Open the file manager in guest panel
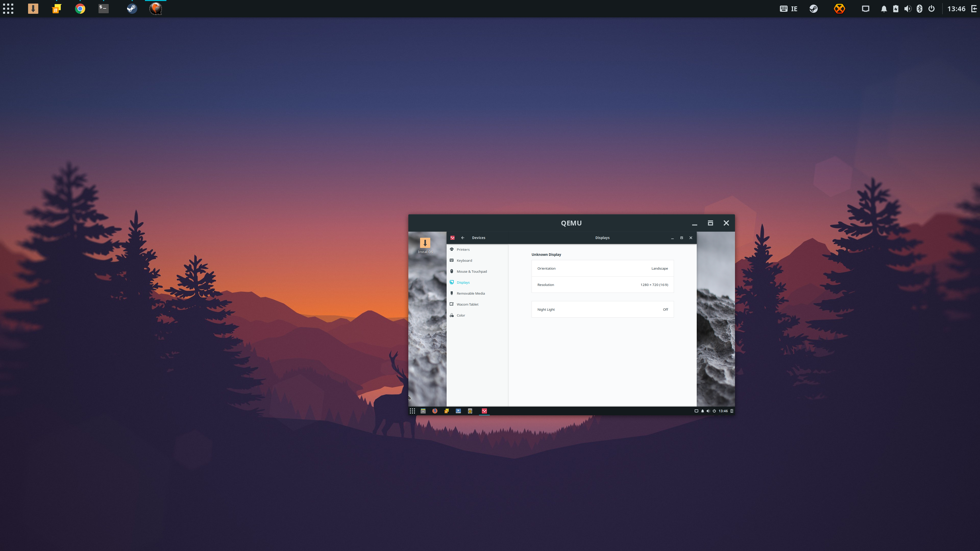Viewport: 980px width, 551px height. coord(423,411)
